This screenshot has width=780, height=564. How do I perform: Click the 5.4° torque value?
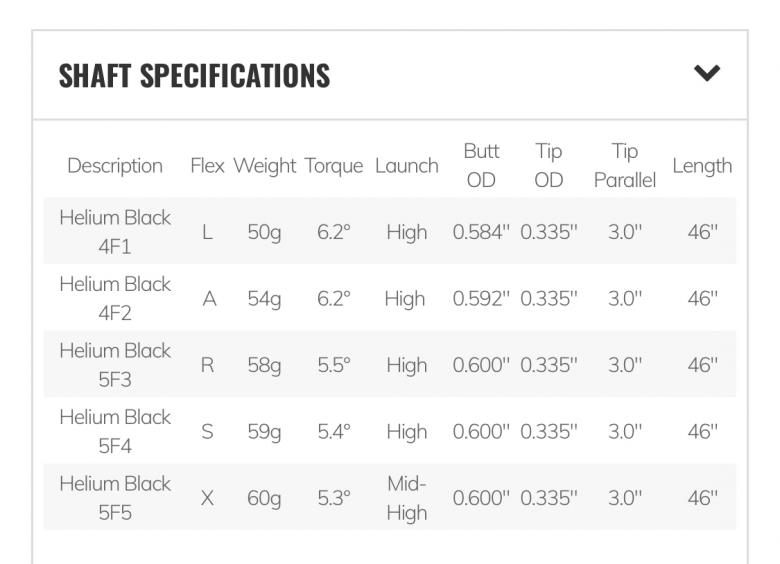coord(333,432)
